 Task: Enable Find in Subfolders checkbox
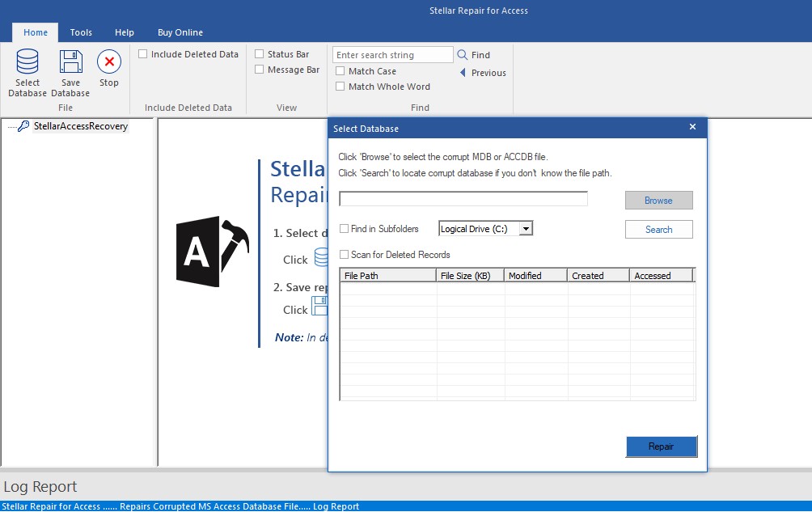coord(344,228)
